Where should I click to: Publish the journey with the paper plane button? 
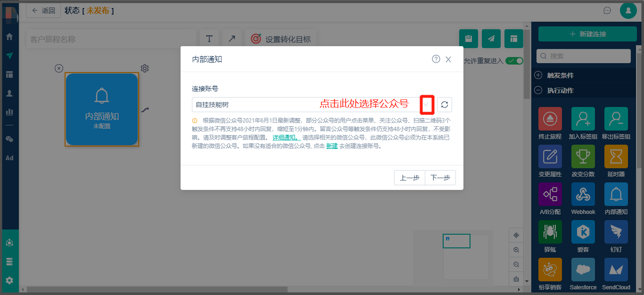(491, 39)
